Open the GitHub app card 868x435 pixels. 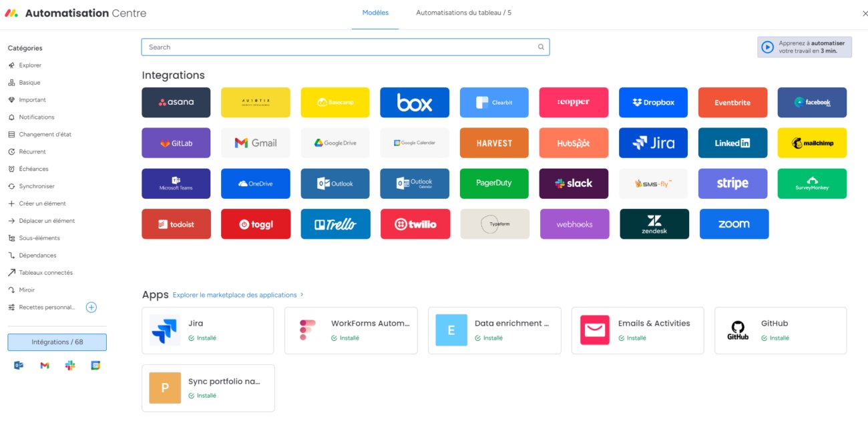(781, 330)
